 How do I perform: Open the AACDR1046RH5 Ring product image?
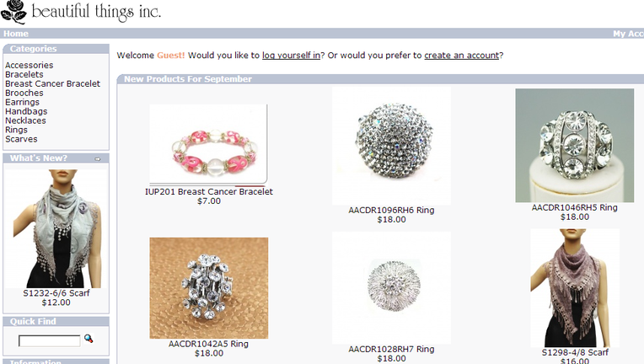click(575, 145)
